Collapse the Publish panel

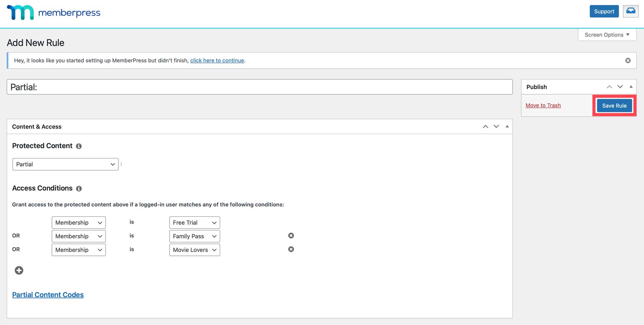click(631, 87)
